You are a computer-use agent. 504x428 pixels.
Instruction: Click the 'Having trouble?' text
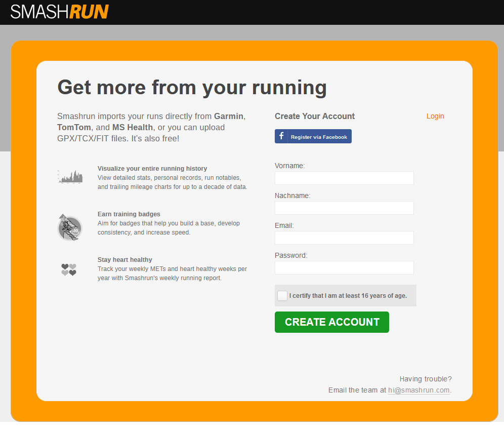425,379
